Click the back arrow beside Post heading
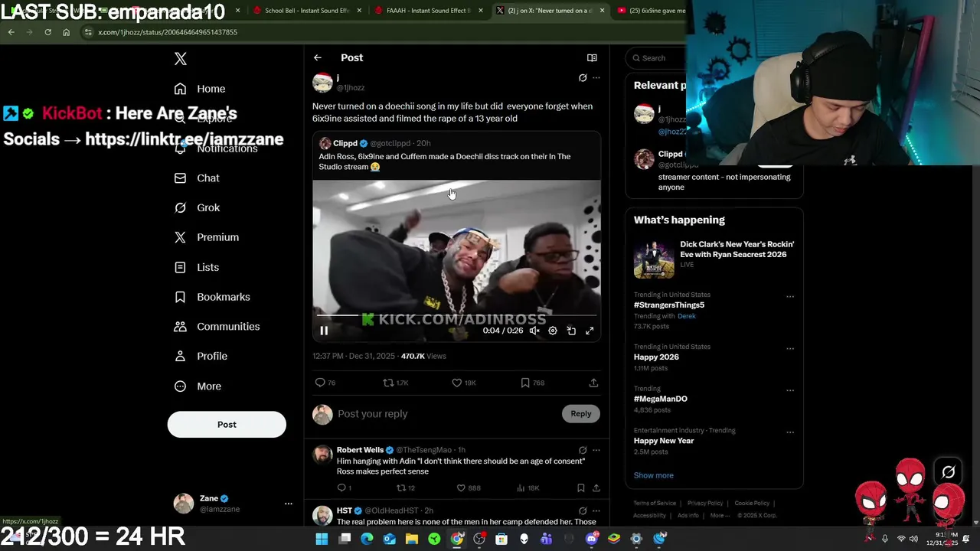 click(x=317, y=57)
